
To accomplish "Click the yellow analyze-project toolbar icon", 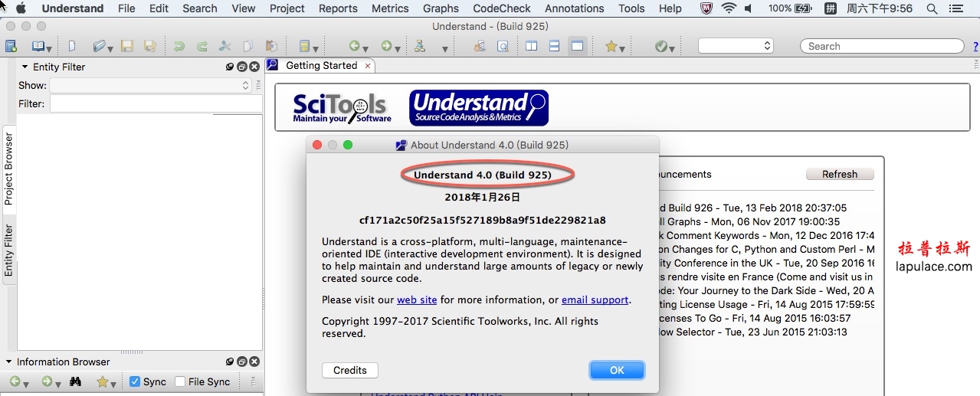I will pos(303,46).
